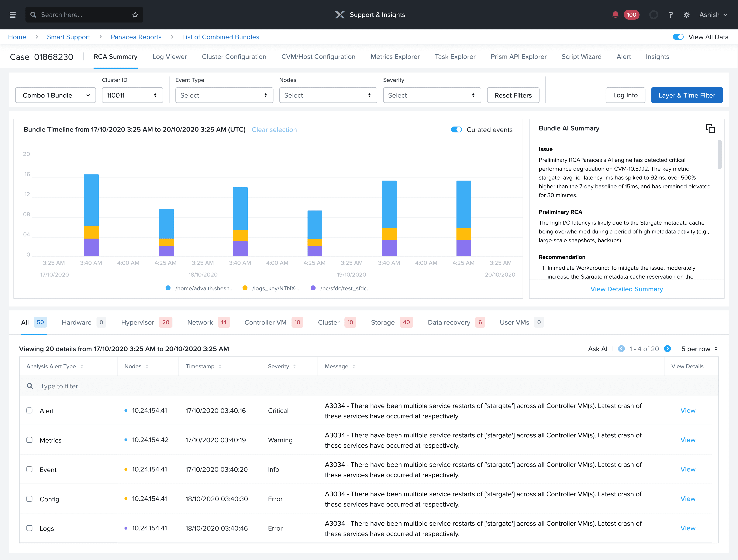The height and width of the screenshot is (560, 738).
Task: Expand the Combo 1 Bundle dropdown
Action: click(88, 95)
